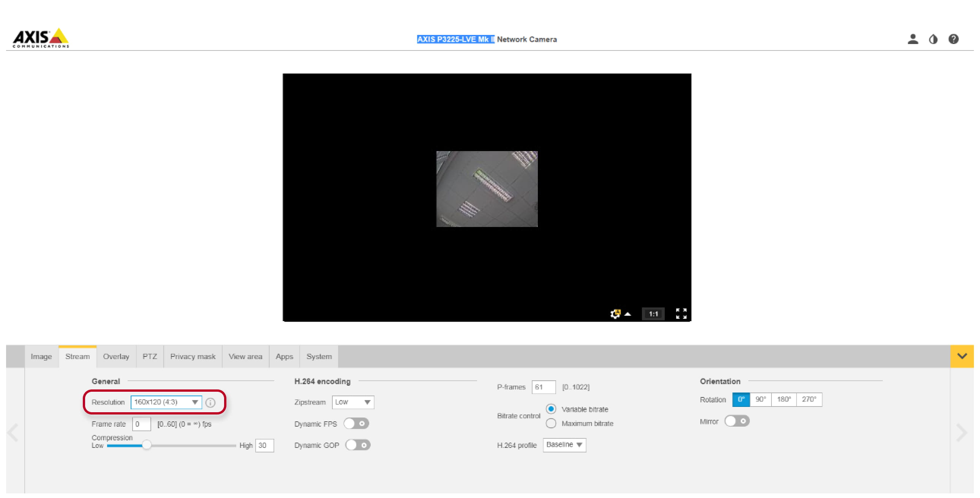Click the Compression slider handle

(147, 445)
